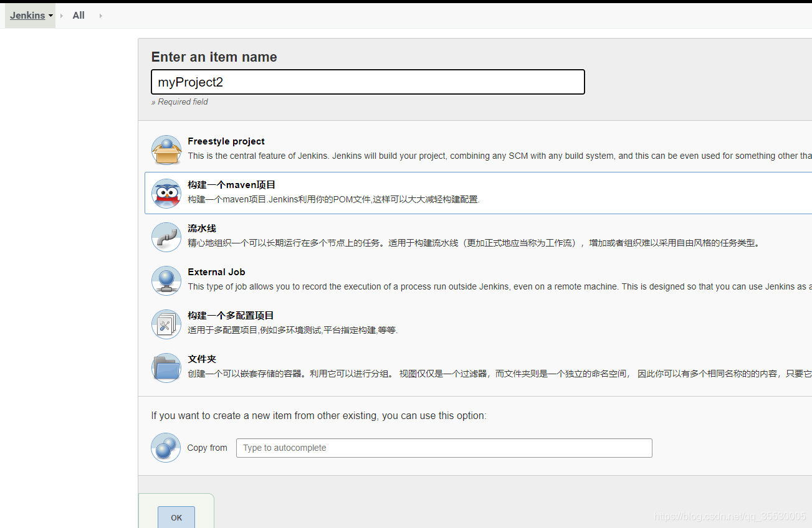Select 构建一个maven项目 title

232,185
